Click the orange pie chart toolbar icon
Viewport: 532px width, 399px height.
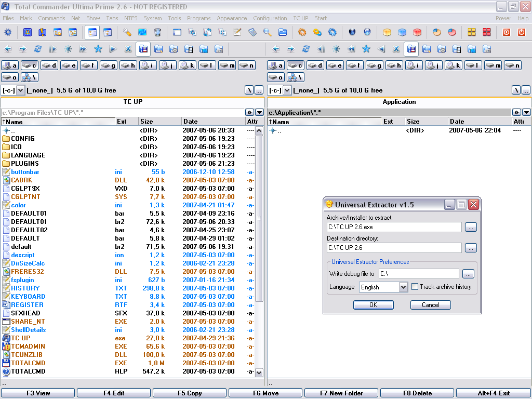click(x=436, y=32)
